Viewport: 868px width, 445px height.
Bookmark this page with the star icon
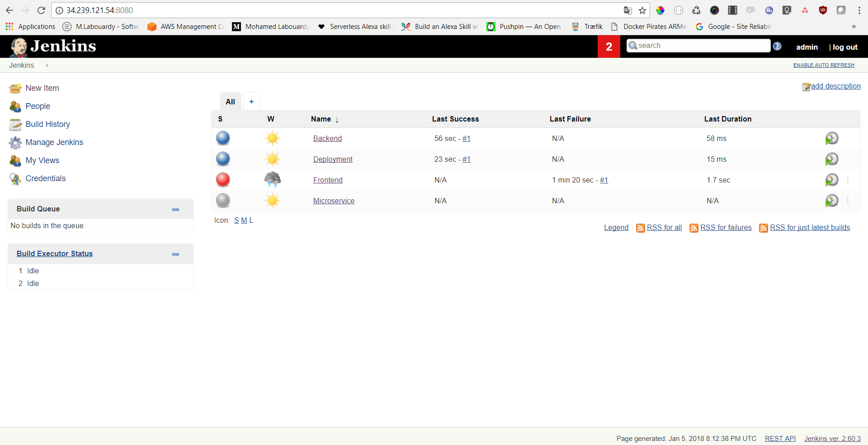pyautogui.click(x=642, y=10)
